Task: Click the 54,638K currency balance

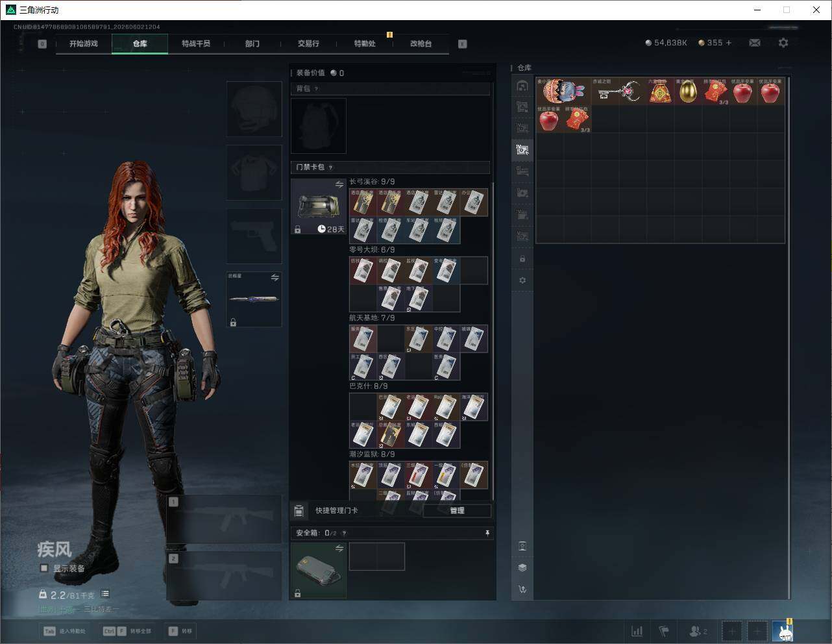Action: click(666, 43)
